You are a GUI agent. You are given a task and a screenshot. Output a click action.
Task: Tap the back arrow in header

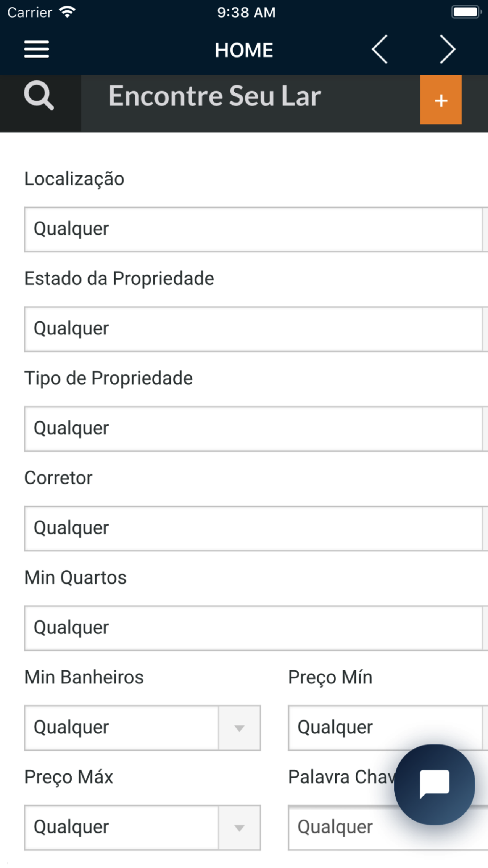[x=380, y=49]
